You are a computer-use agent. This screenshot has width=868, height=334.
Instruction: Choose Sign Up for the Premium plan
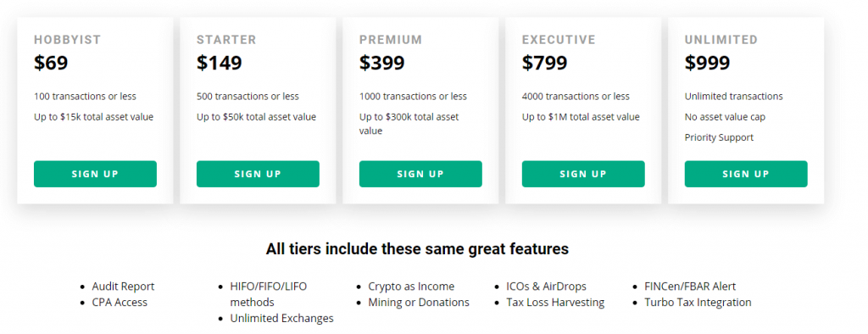(x=420, y=174)
